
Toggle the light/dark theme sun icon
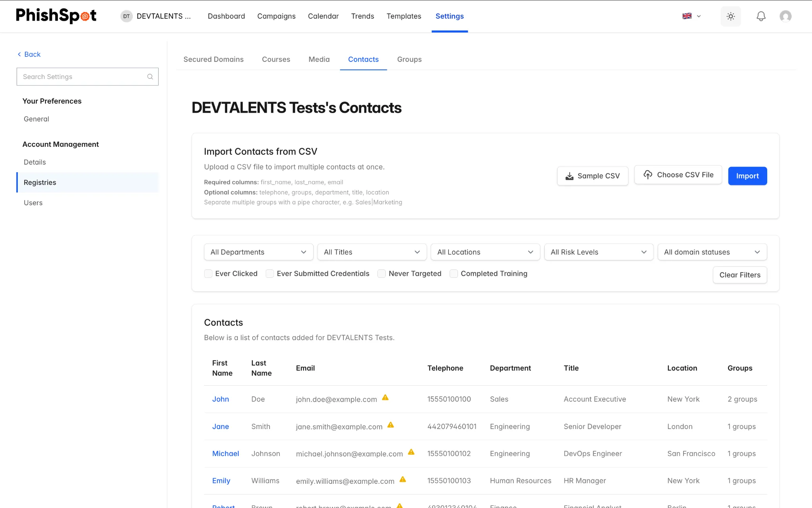[x=731, y=16]
